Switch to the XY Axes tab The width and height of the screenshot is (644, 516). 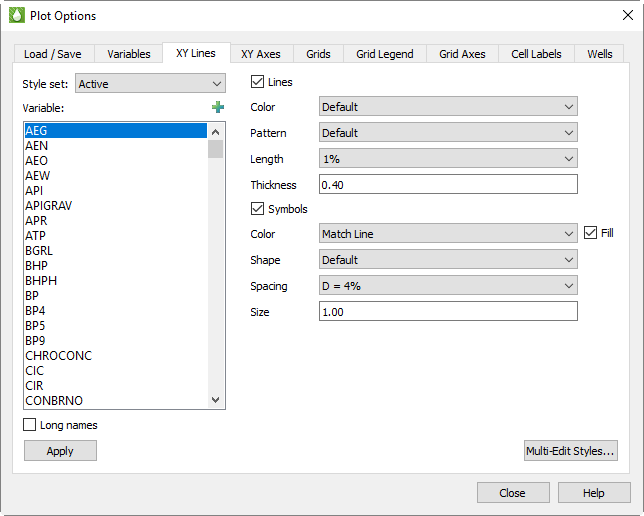[261, 54]
